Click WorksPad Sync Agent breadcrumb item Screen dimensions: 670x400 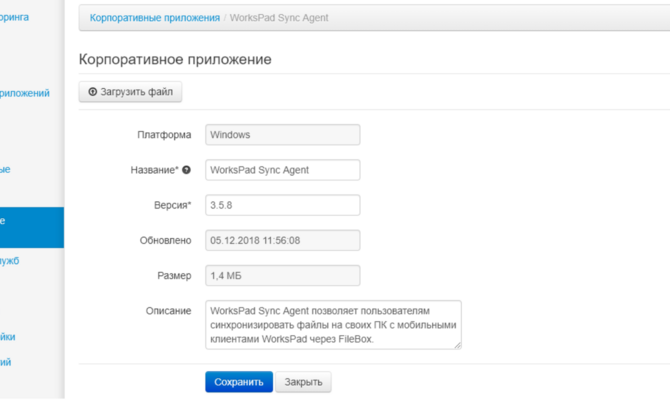279,18
